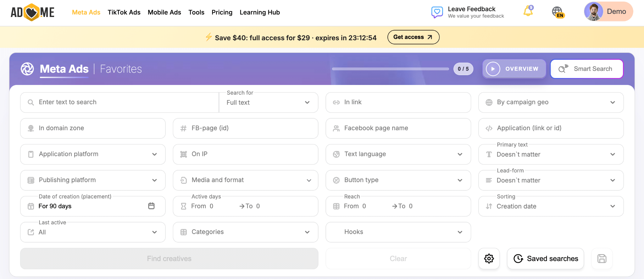Focus the Facebook page name field
The height and width of the screenshot is (279, 644).
398,128
